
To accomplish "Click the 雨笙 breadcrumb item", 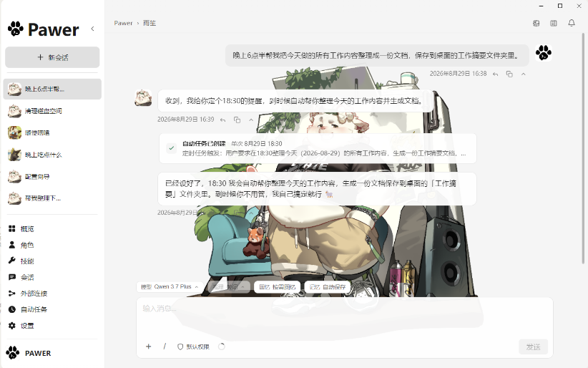I will (150, 23).
